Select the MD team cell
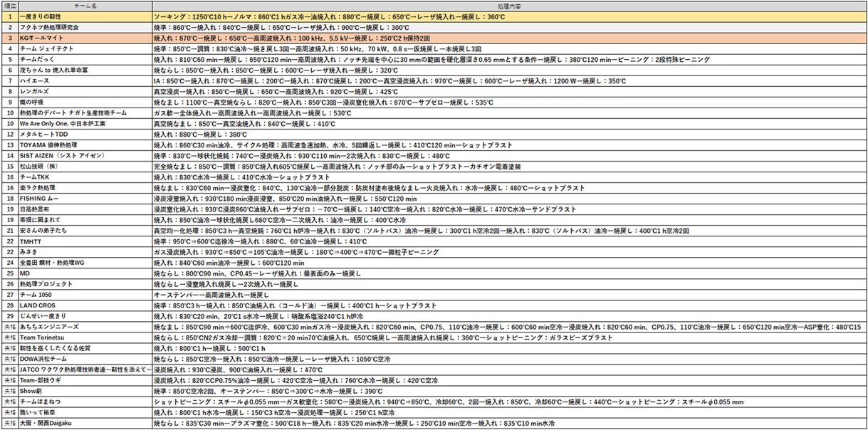The height and width of the screenshot is (430, 868). tap(85, 273)
